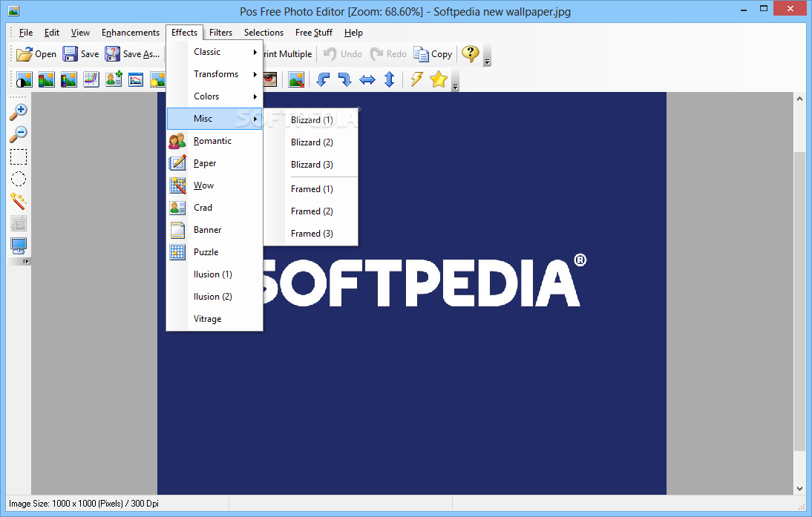The width and height of the screenshot is (812, 517).
Task: Rotate image left with curved arrow
Action: (323, 79)
